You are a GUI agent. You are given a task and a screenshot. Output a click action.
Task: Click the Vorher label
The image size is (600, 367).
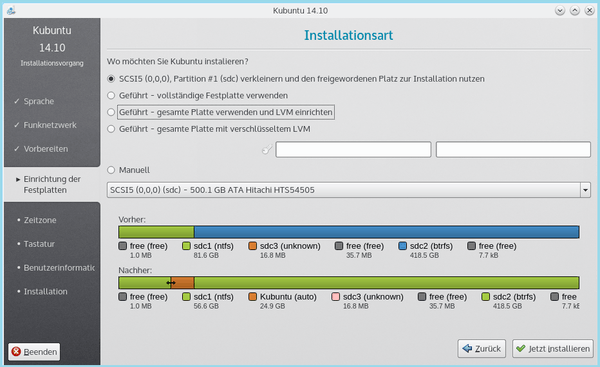pyautogui.click(x=132, y=220)
